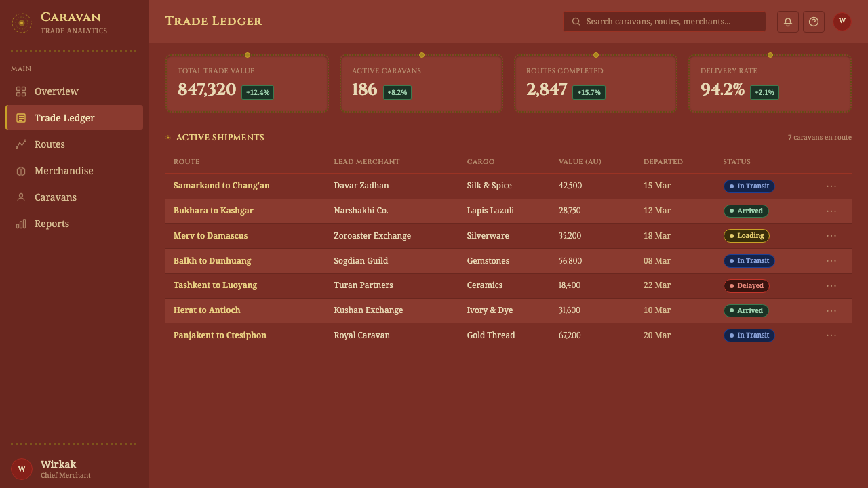The image size is (868, 488).
Task: Expand actions for Panjakent to Ctesiphon shipment
Action: [831, 335]
